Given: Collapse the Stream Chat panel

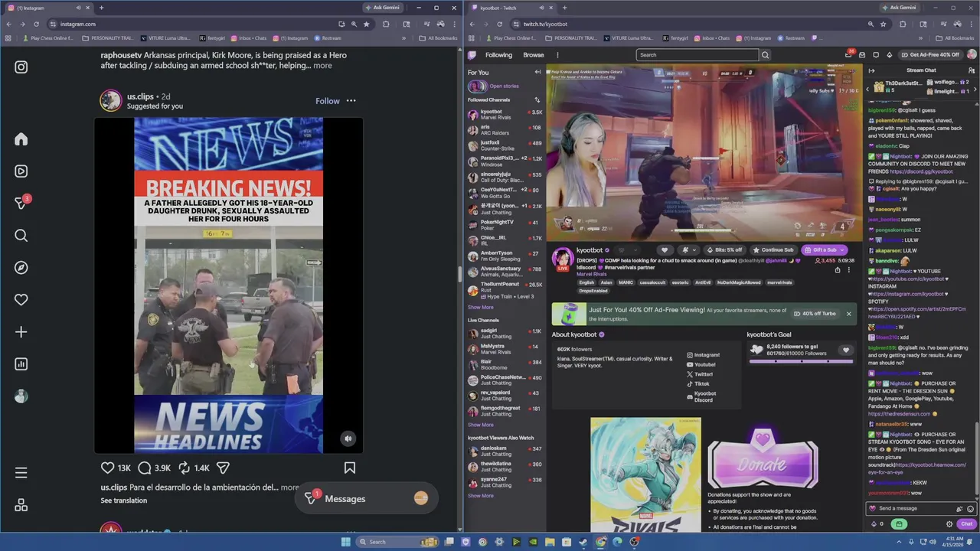Looking at the screenshot, I should tap(871, 70).
